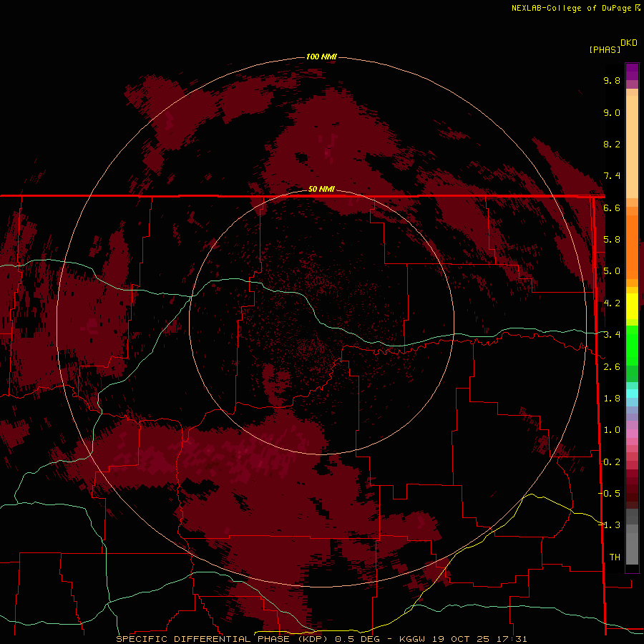Click the 7.4 legend value
Image resolution: width=644 pixels, height=644 pixels.
click(612, 176)
